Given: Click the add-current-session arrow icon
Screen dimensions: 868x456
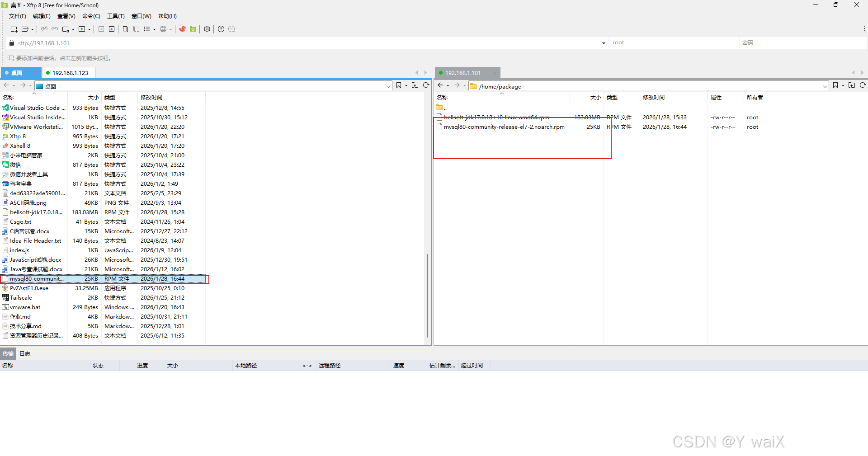Looking at the screenshot, I should pos(11,58).
